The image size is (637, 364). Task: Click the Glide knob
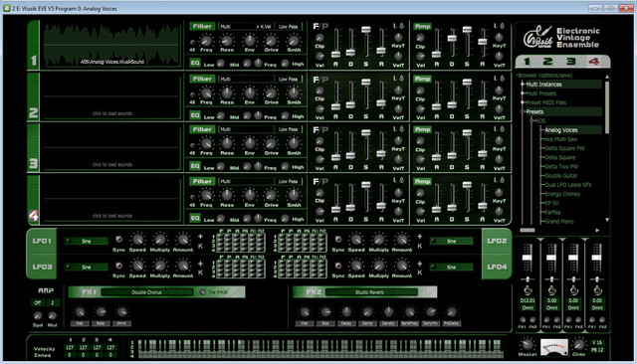point(578,344)
